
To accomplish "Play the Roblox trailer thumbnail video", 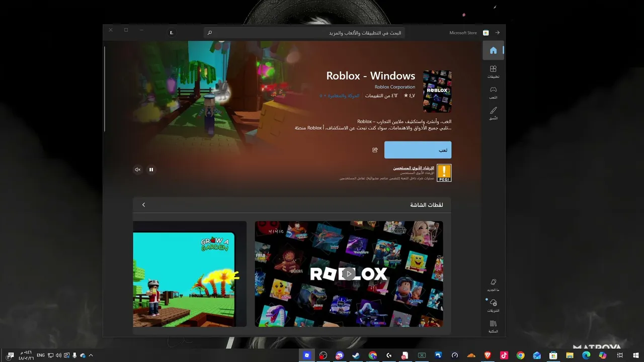I will coord(349,274).
